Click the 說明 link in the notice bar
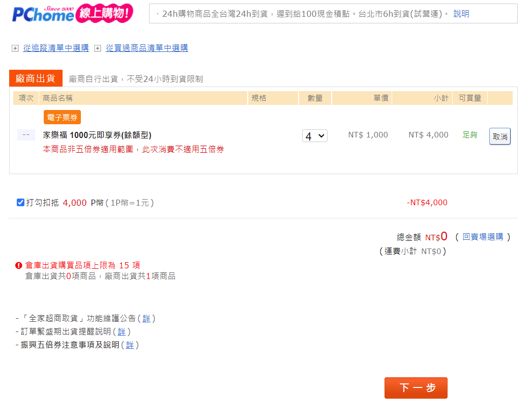 [x=461, y=14]
